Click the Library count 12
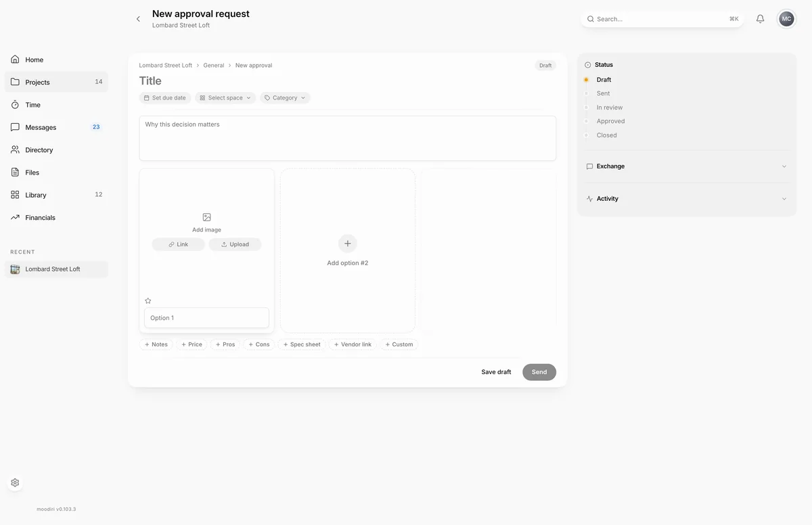Image resolution: width=812 pixels, height=525 pixels. (x=99, y=195)
